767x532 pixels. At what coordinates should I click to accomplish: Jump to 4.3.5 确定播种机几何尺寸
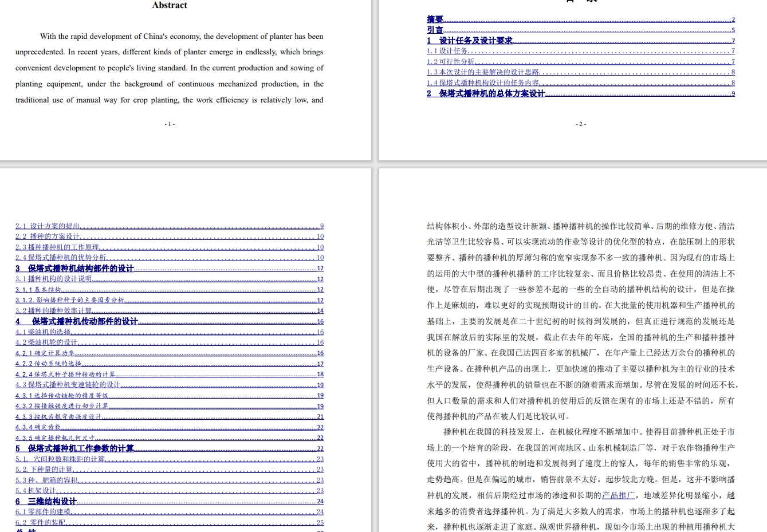point(170,438)
